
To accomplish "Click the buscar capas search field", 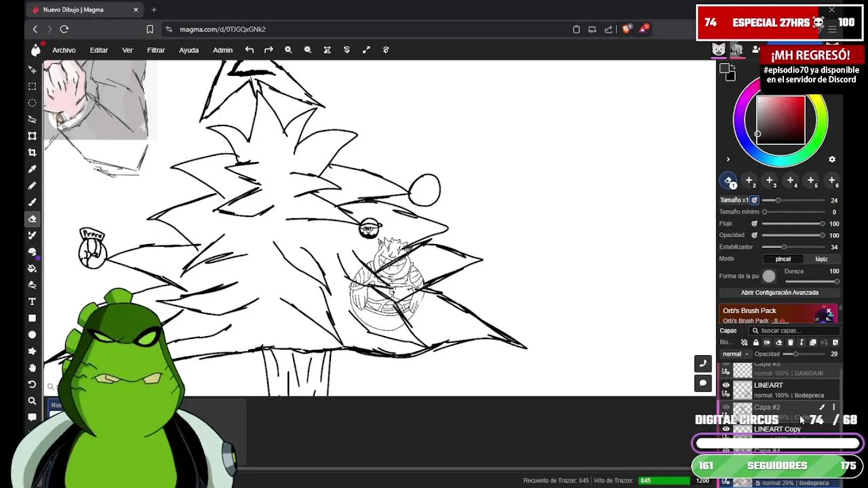I will [x=793, y=331].
